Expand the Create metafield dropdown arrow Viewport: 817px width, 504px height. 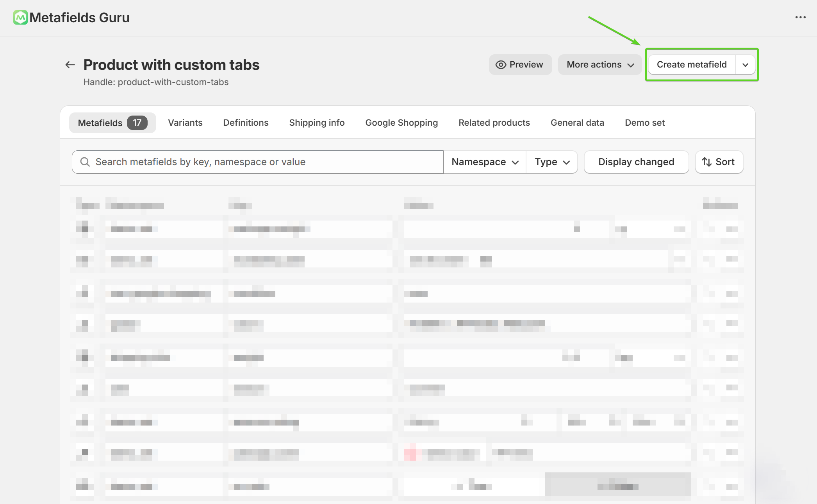coord(745,65)
